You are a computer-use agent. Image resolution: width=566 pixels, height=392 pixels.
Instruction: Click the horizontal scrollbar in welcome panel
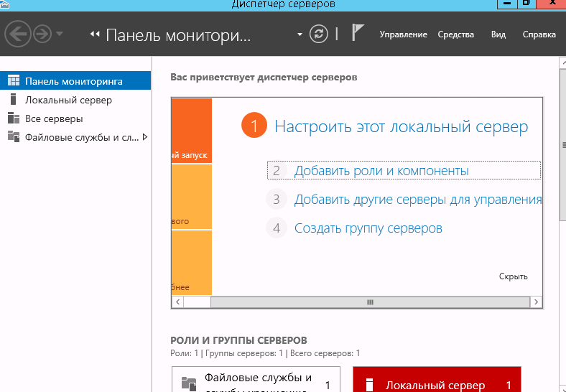click(369, 302)
